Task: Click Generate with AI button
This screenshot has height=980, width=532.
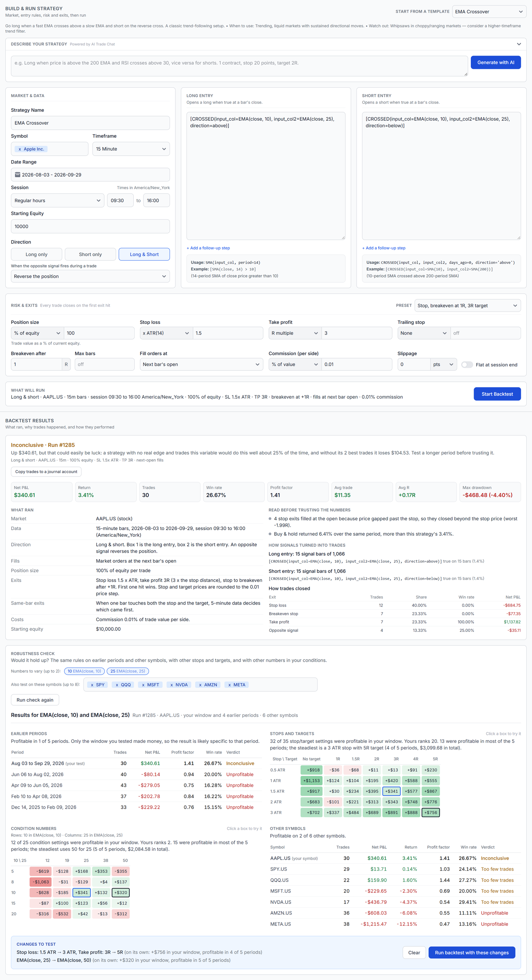Action: [x=495, y=63]
